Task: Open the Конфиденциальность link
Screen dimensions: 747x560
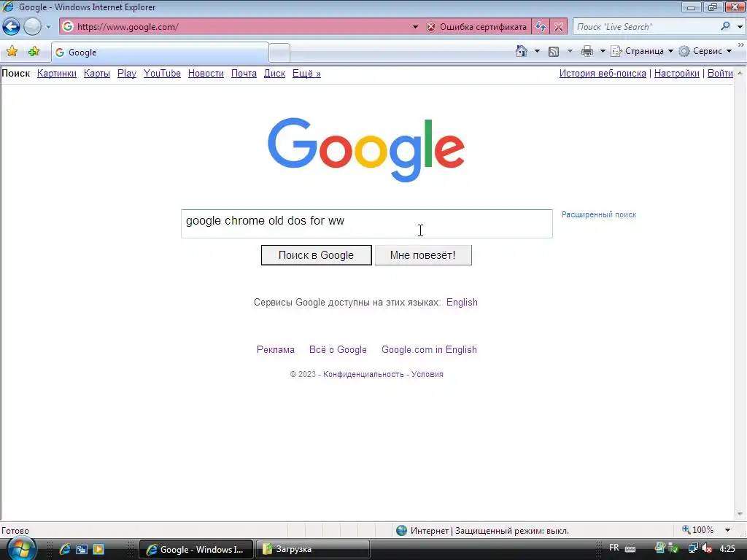Action: [363, 374]
